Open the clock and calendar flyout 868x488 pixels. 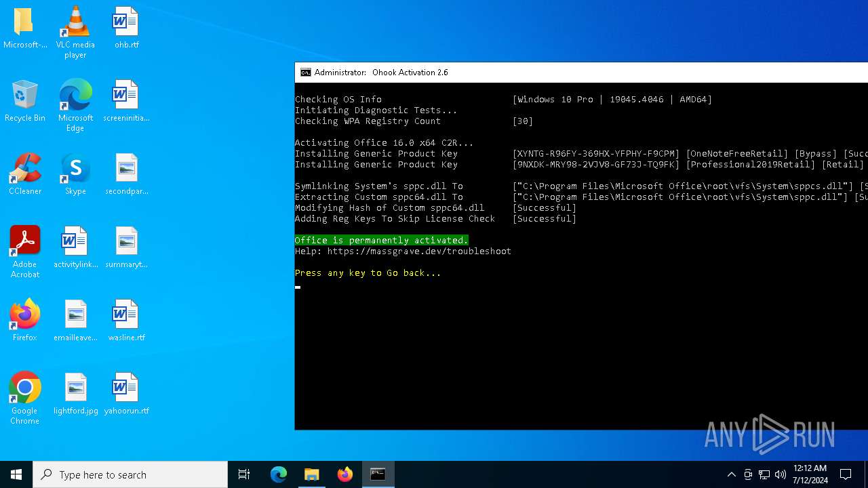pyautogui.click(x=810, y=474)
